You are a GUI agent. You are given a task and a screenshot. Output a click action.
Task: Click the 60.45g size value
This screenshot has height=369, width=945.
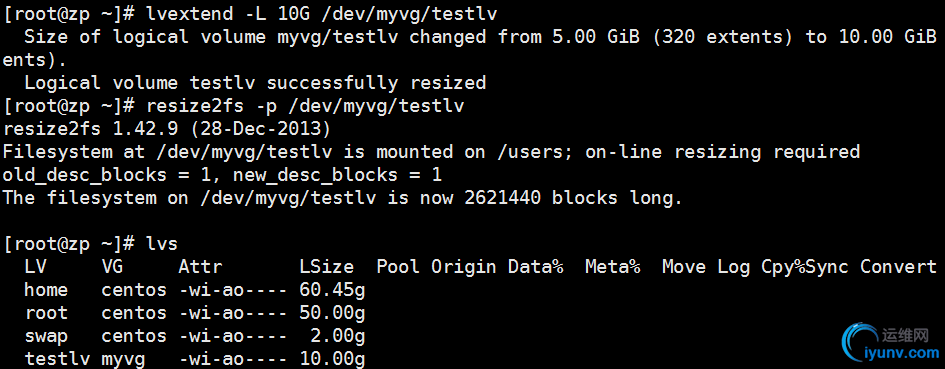(332, 290)
